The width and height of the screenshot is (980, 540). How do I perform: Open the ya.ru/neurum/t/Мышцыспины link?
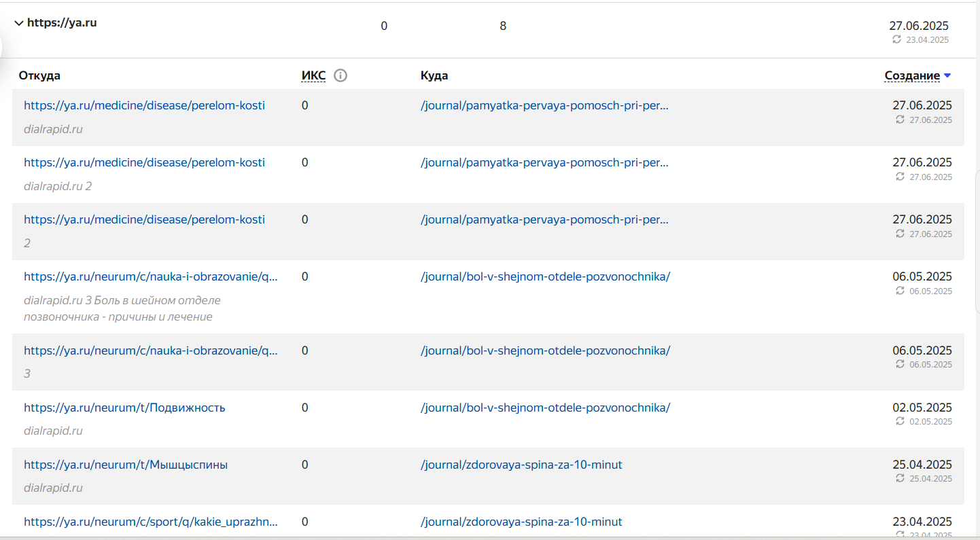tap(126, 465)
